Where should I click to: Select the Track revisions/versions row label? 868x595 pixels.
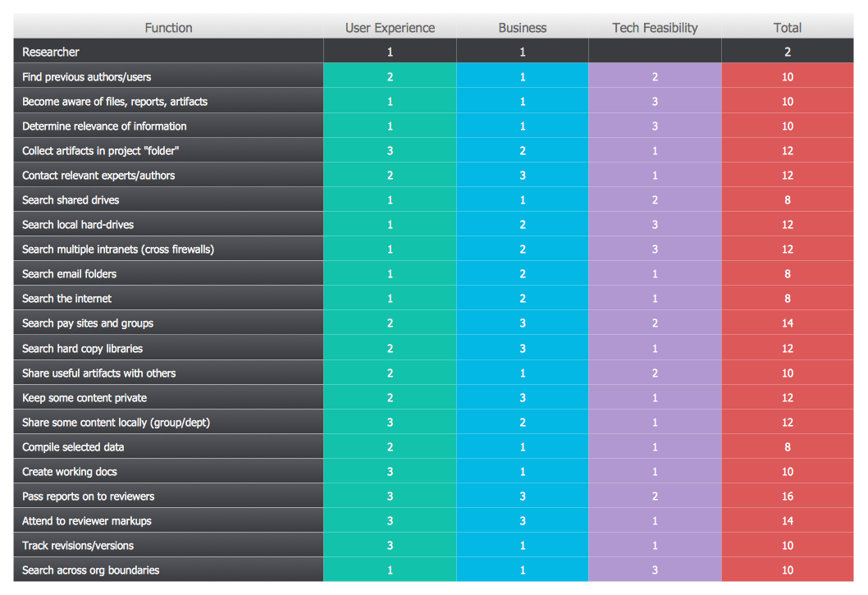(x=78, y=546)
